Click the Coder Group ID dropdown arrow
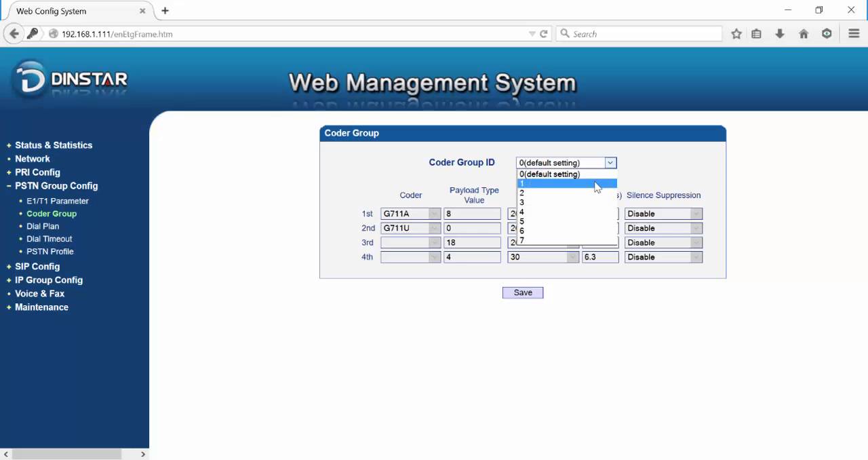This screenshot has height=460, width=868. 610,163
